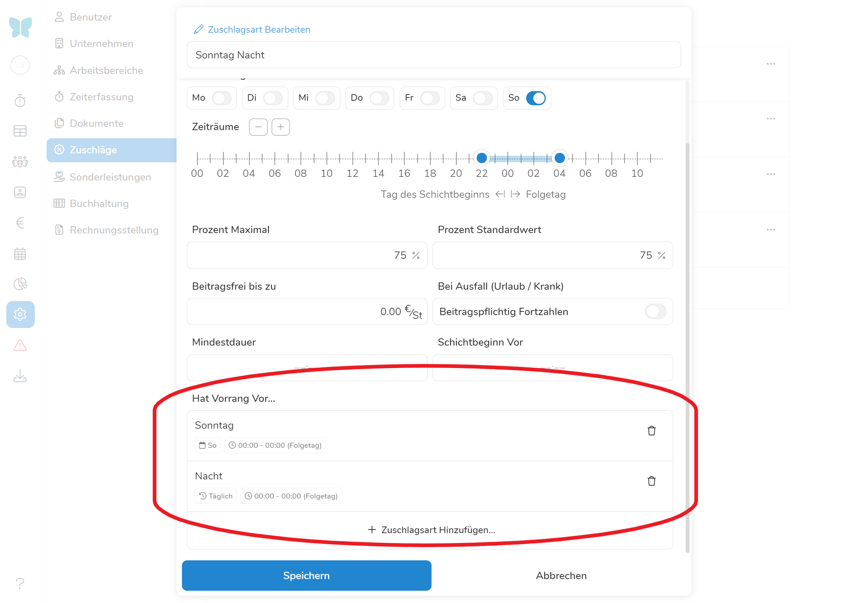Go to Sonderleistungen settings section
Screen dimensions: 868x603
pos(110,177)
